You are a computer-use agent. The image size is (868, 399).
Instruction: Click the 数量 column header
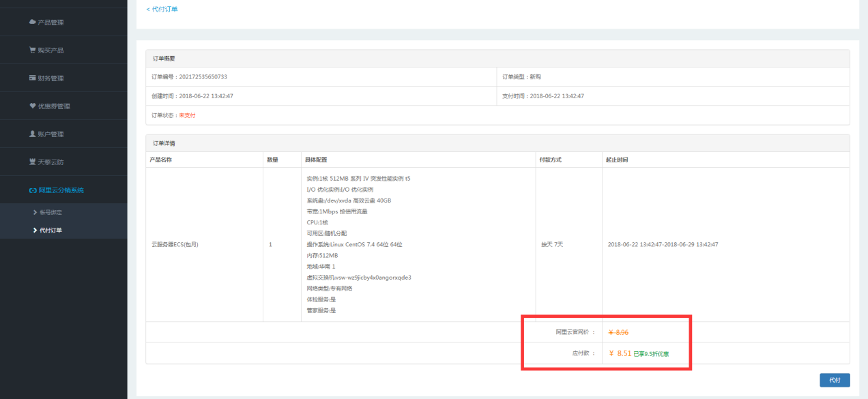[x=272, y=160]
